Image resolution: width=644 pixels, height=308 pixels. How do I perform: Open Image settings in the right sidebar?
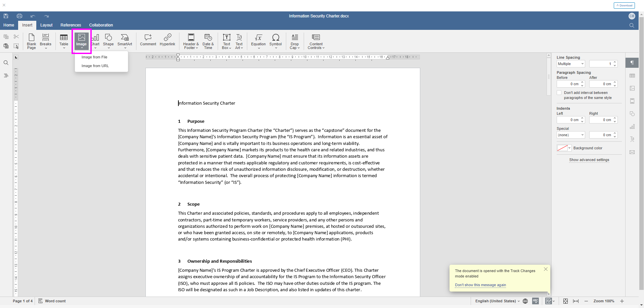(x=632, y=88)
